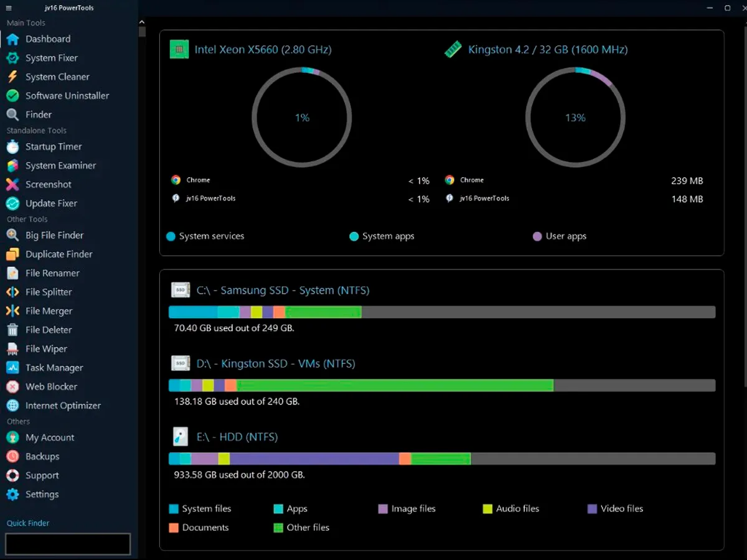Click "933.58 GB used out of 2000 GB."

click(240, 475)
